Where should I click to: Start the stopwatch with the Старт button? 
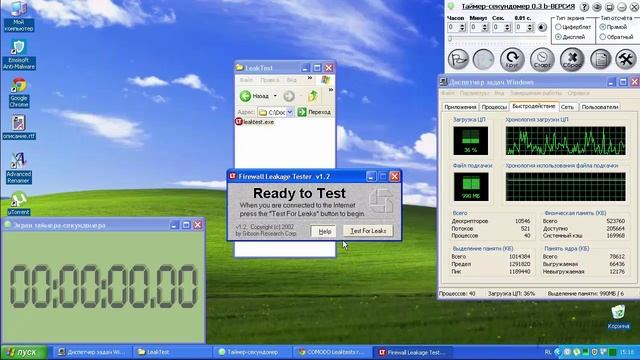click(x=542, y=59)
